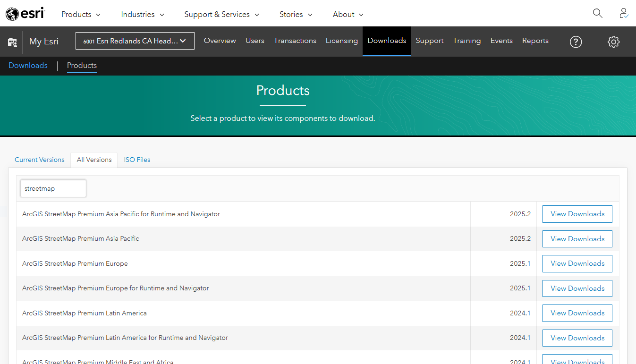Open the Events section
This screenshot has width=636, height=364.
pyautogui.click(x=501, y=41)
